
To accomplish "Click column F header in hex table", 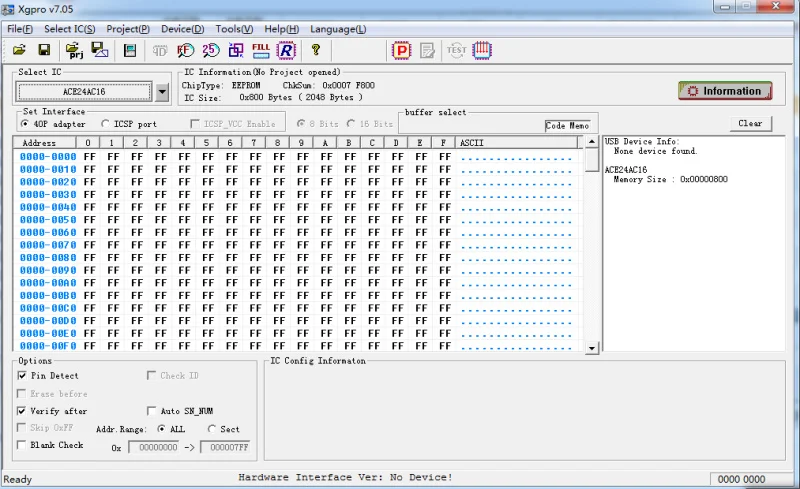I will pyautogui.click(x=443, y=143).
